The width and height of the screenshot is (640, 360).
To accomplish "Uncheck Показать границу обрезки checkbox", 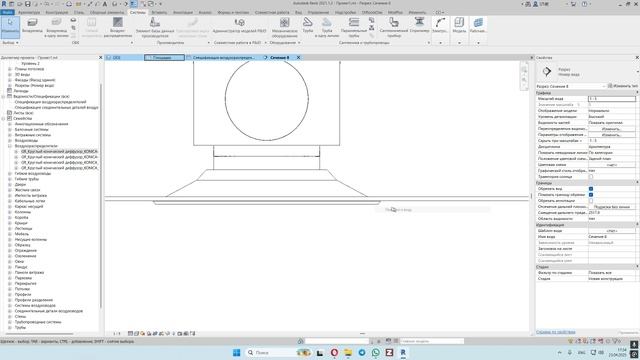I will pos(591,195).
